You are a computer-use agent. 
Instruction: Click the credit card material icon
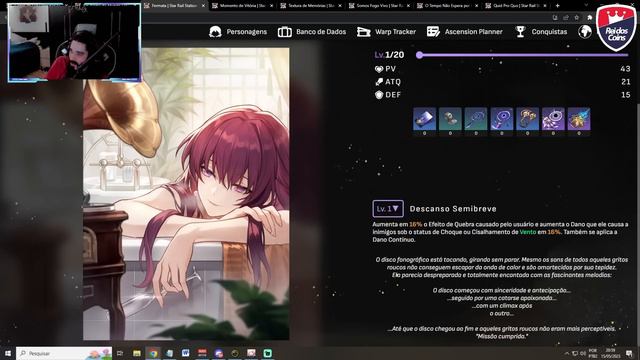(424, 119)
